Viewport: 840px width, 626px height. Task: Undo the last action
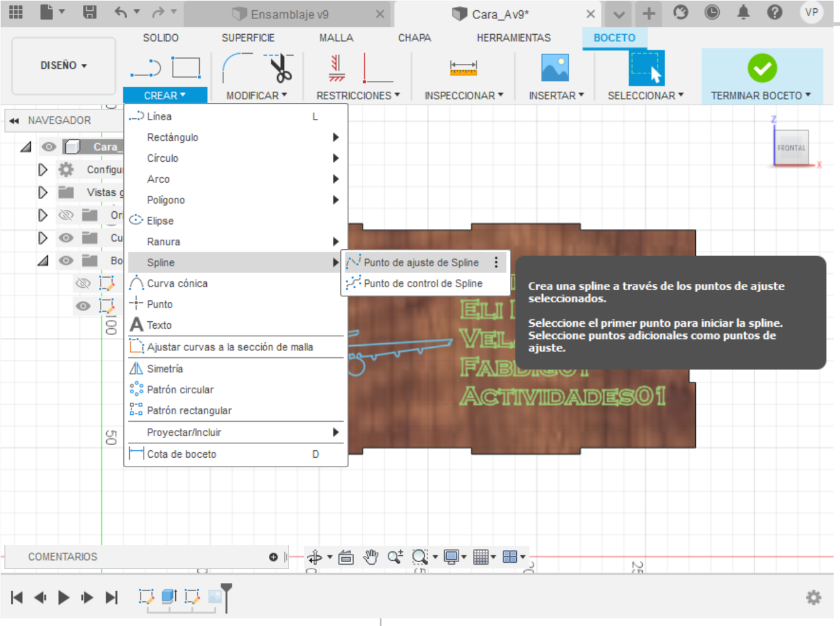click(x=121, y=12)
